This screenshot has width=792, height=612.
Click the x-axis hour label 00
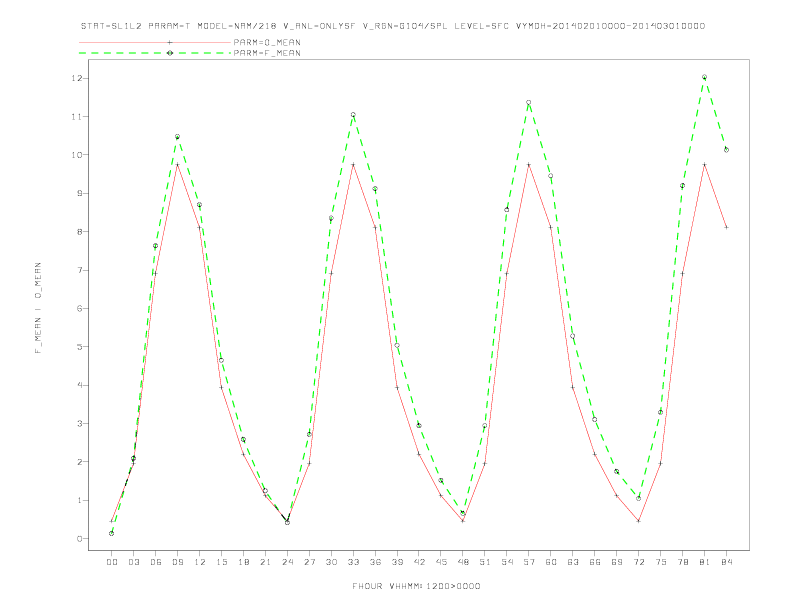click(x=112, y=562)
